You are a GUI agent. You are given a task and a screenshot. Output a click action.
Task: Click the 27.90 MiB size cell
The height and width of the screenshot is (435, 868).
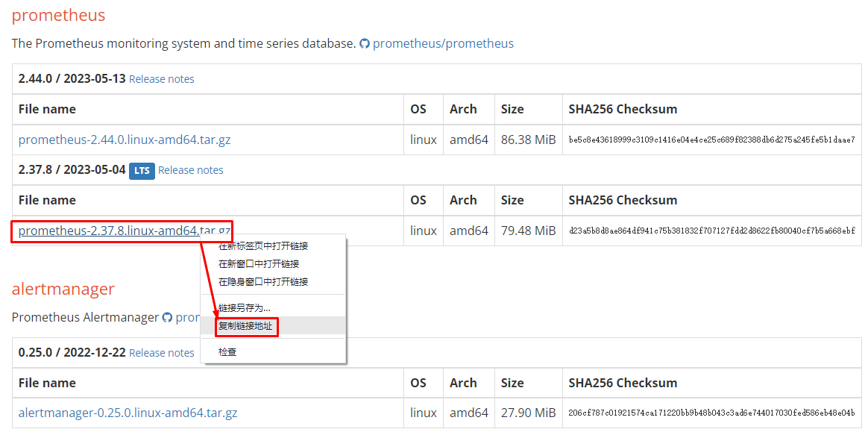point(528,413)
